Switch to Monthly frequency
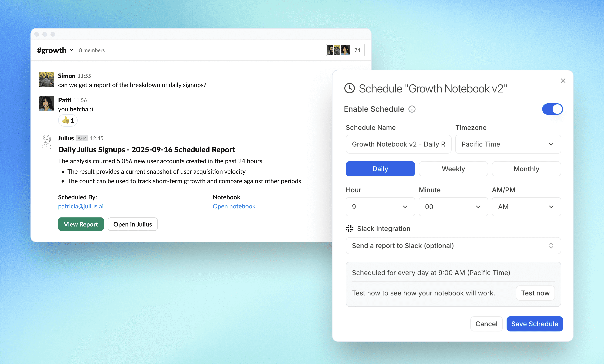Image resolution: width=604 pixels, height=364 pixels. (526, 169)
